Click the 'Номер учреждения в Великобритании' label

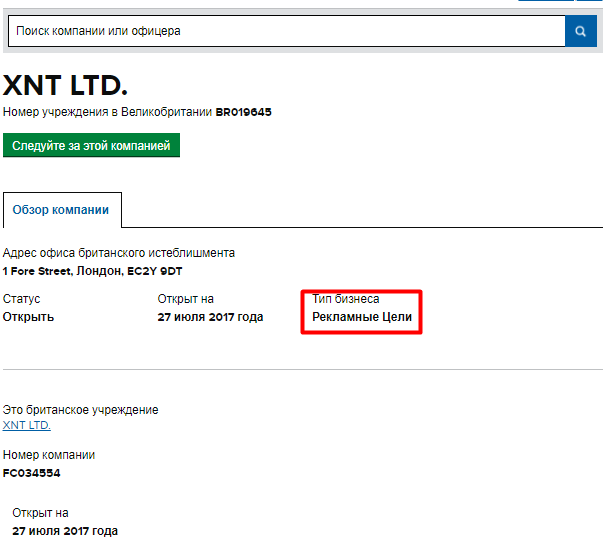pos(107,112)
